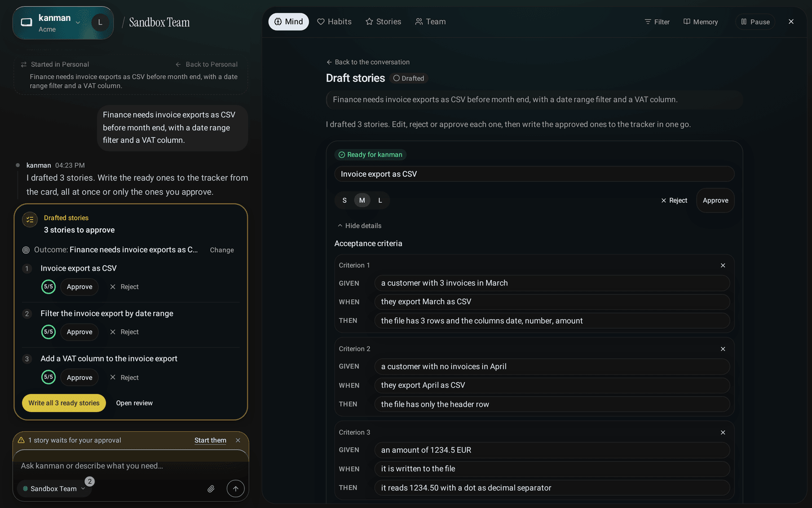Click the outcome summary text box
The image size is (812, 508).
[534, 99]
